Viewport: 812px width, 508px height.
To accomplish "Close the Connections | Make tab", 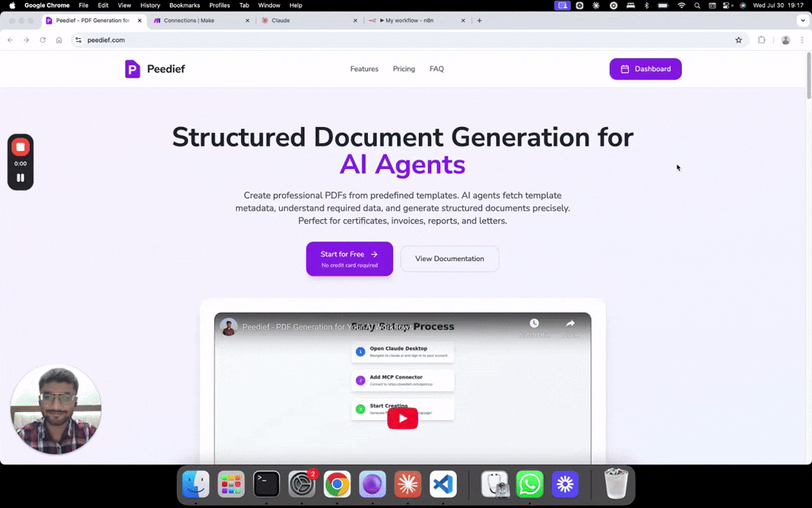I will point(247,21).
